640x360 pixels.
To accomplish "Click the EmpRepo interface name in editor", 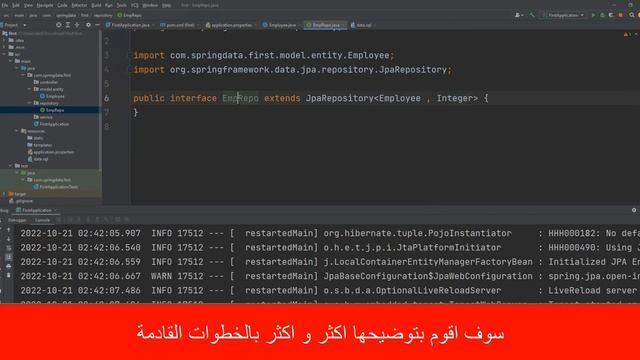I will click(x=240, y=98).
